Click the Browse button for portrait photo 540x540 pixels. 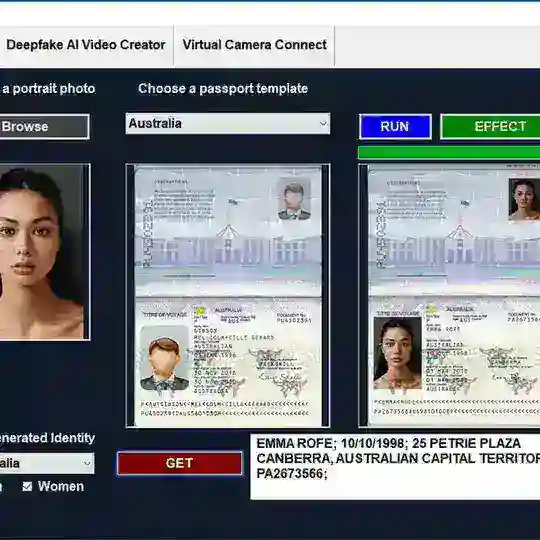(x=44, y=127)
